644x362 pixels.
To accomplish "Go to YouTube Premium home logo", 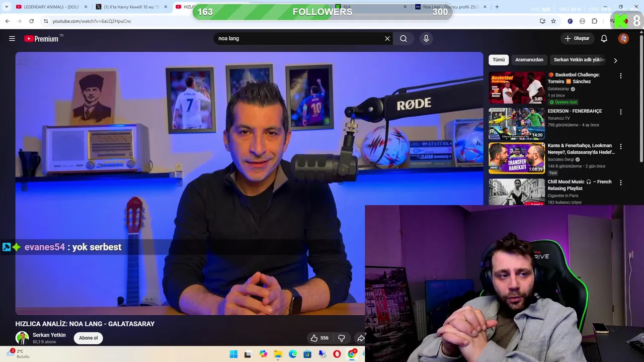I will coord(41,39).
